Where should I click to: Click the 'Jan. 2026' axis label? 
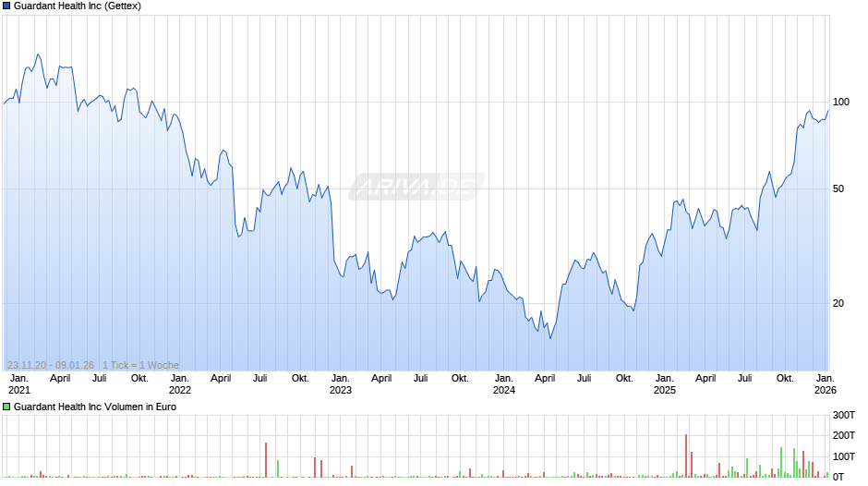click(x=825, y=384)
